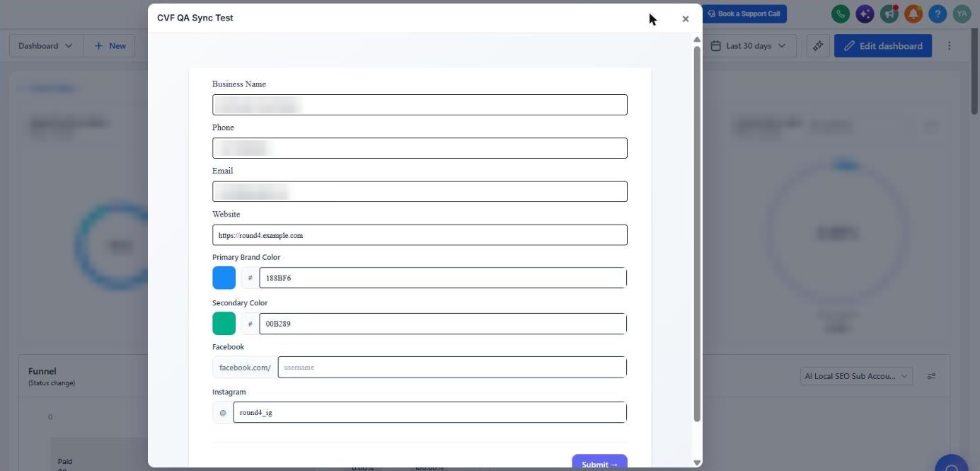Viewport: 980px width, 471px height.
Task: Click the Book a Support Call button
Action: 744,13
